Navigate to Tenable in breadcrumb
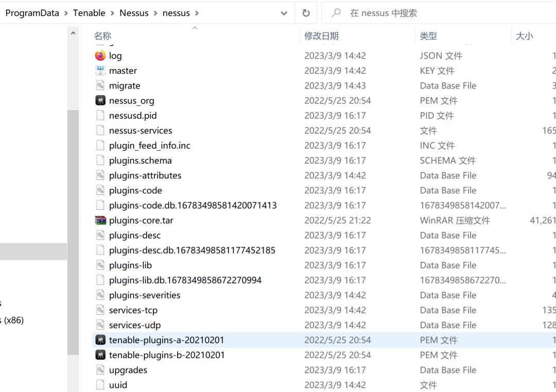 click(x=89, y=13)
